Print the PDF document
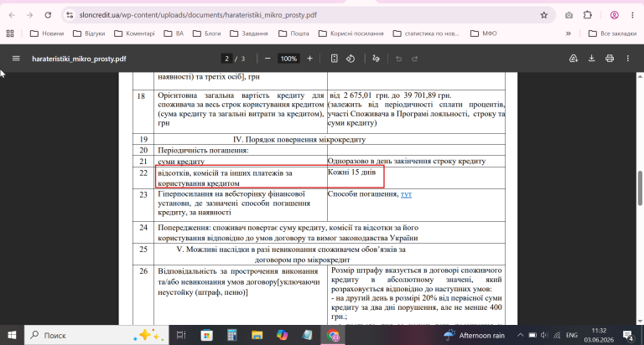The image size is (644, 345). click(610, 59)
